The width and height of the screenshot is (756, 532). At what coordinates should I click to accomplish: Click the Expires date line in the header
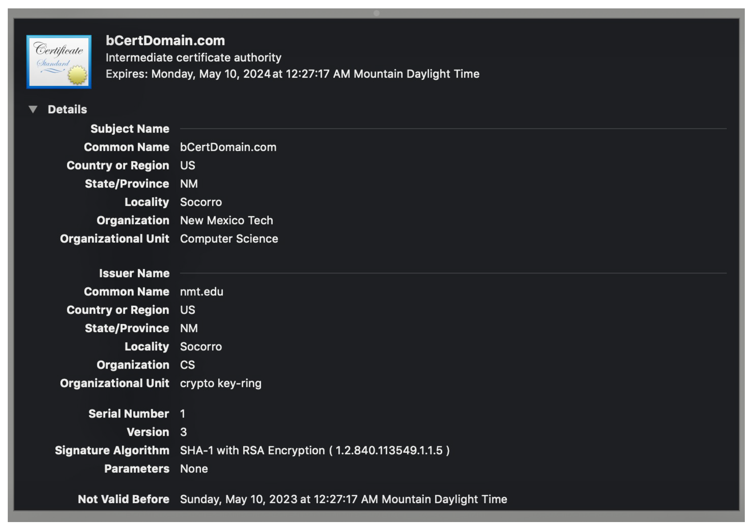(x=292, y=74)
